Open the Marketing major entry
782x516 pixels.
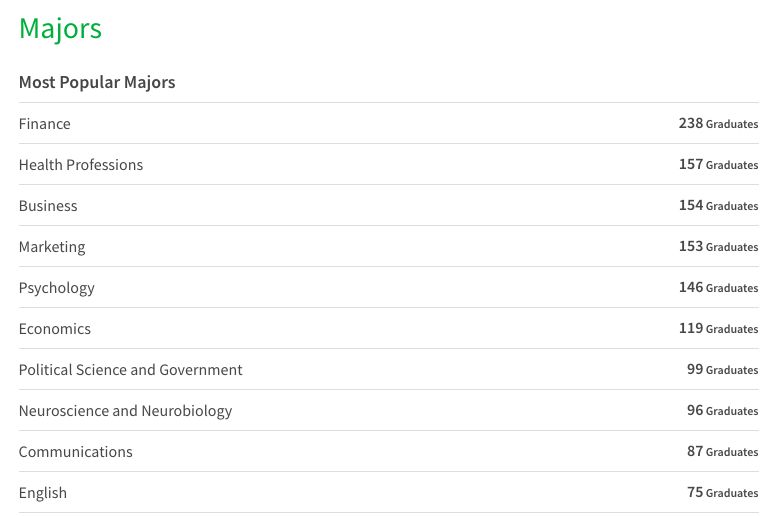pyautogui.click(x=52, y=247)
